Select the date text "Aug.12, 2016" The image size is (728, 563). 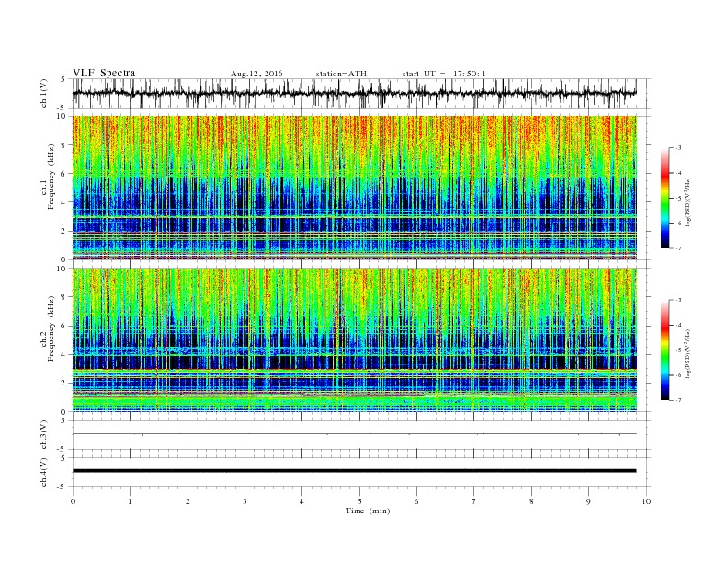tap(256, 74)
